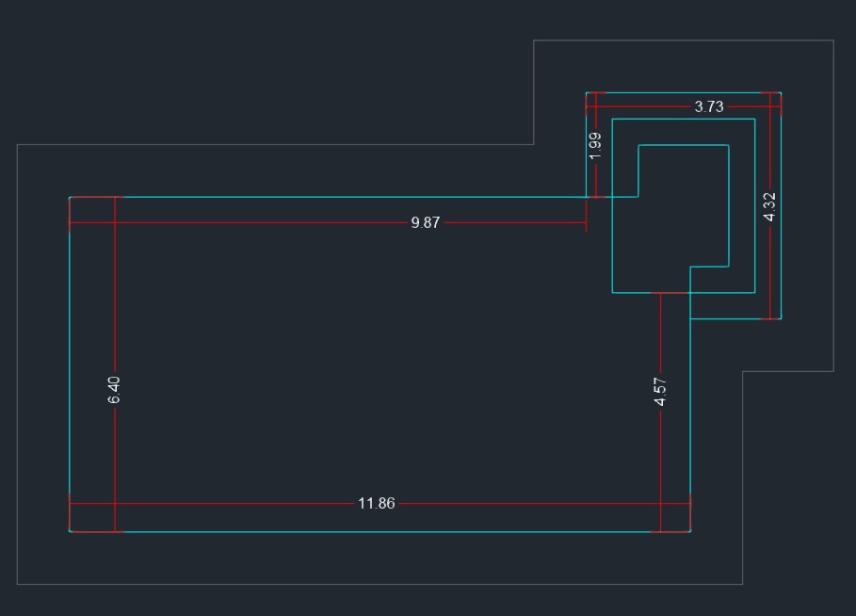The image size is (856, 616).
Task: Select the gray outer boundary's bottom edge
Action: 377,584
